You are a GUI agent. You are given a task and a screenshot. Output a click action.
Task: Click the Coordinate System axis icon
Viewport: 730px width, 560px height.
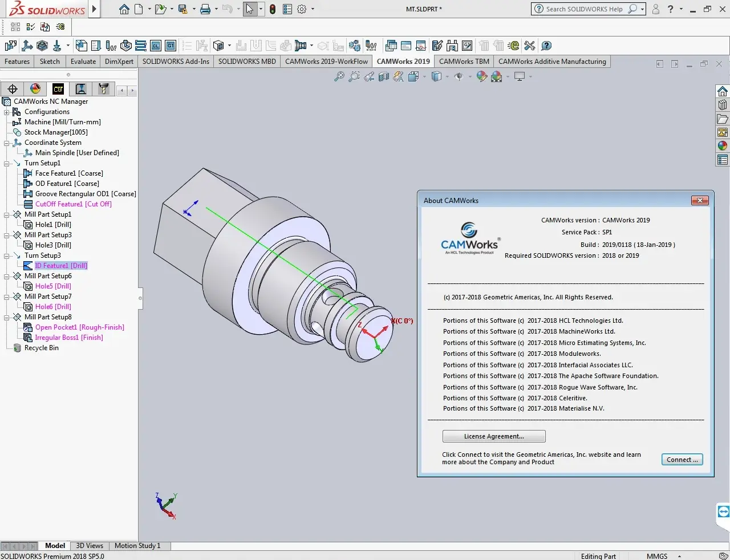tap(27, 46)
